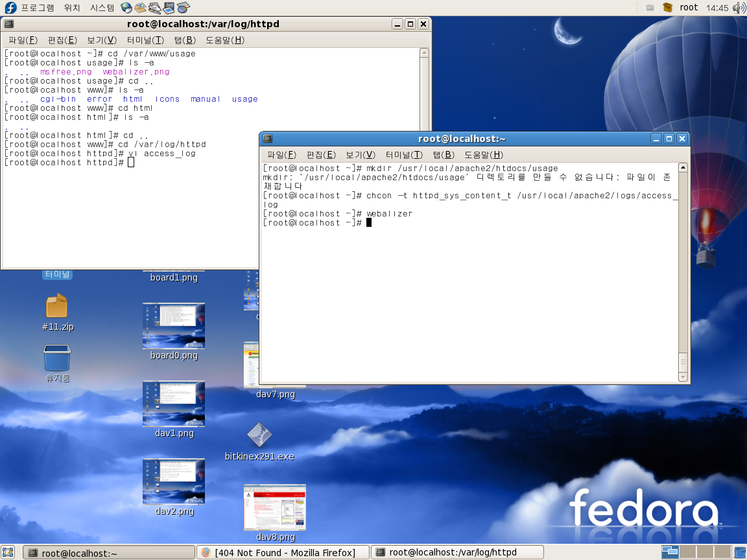This screenshot has width=747, height=560.
Task: Activate root@localhost:/var/log/httpd taskbar button
Action: pyautogui.click(x=457, y=552)
